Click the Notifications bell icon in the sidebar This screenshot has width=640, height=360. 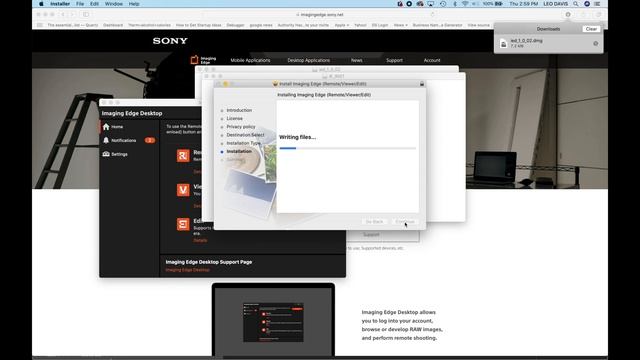(x=106, y=140)
